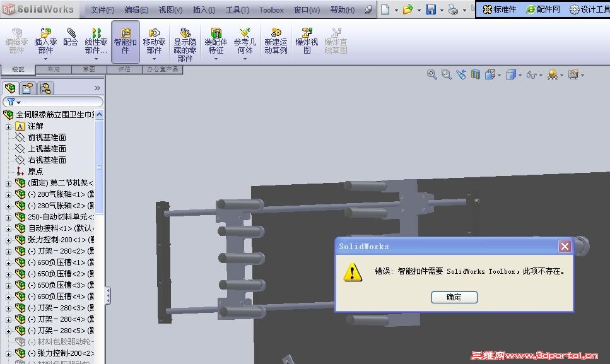Open the 编辑(E) menu
Image resolution: width=610 pixels, height=364 pixels.
(136, 10)
